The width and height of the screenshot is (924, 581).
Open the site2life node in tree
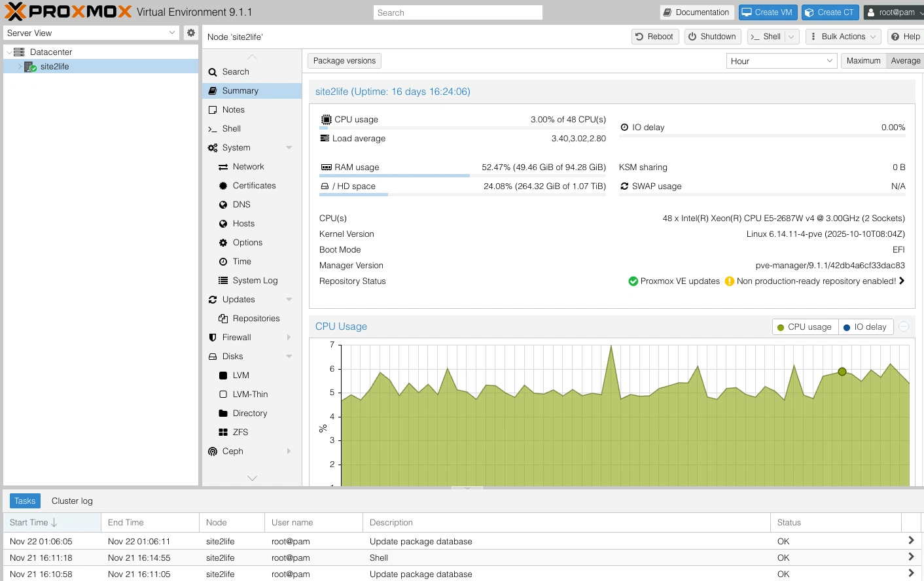[x=54, y=67]
